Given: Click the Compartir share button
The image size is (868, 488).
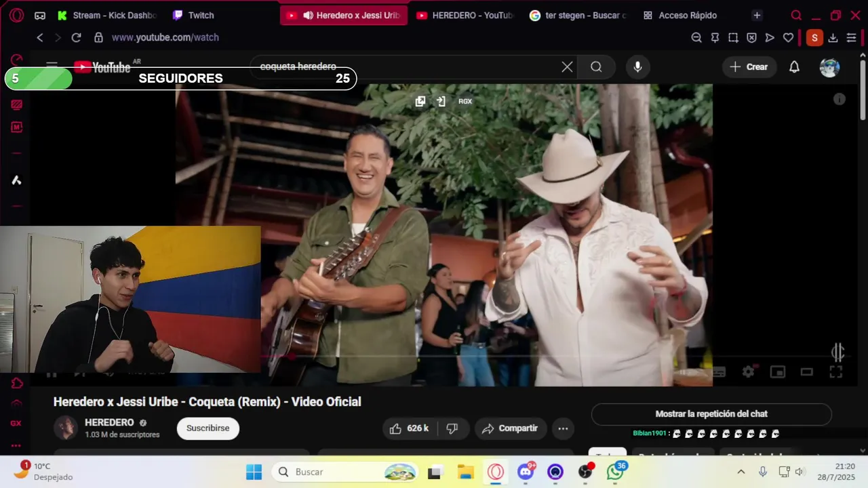Looking at the screenshot, I should [x=510, y=428].
